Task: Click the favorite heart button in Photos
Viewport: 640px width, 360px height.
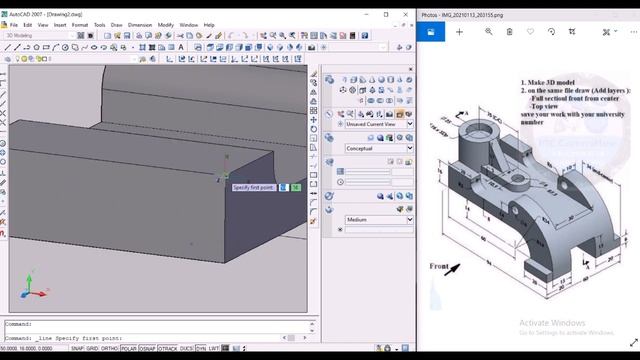Action: tap(530, 31)
